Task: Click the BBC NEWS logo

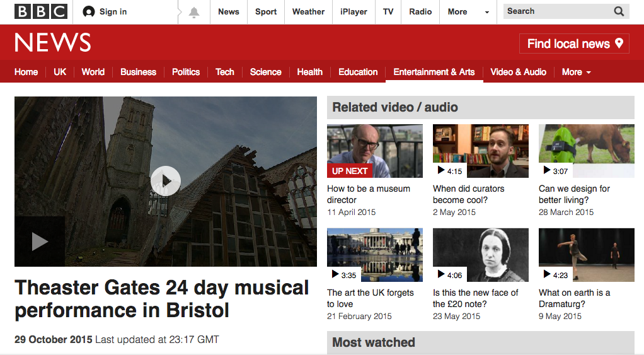Action: coord(52,42)
